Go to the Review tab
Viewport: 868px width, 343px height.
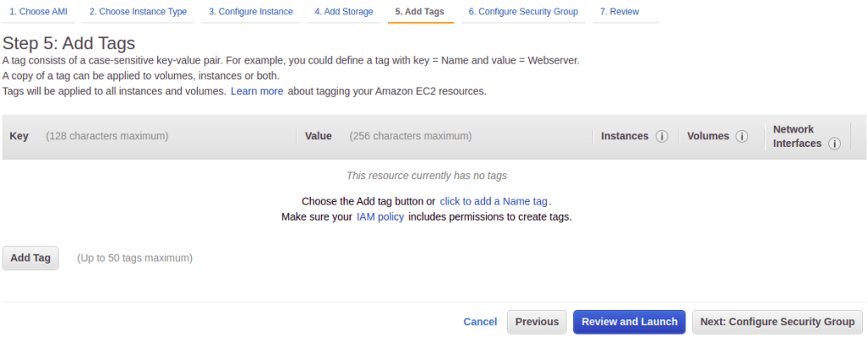pyautogui.click(x=619, y=12)
